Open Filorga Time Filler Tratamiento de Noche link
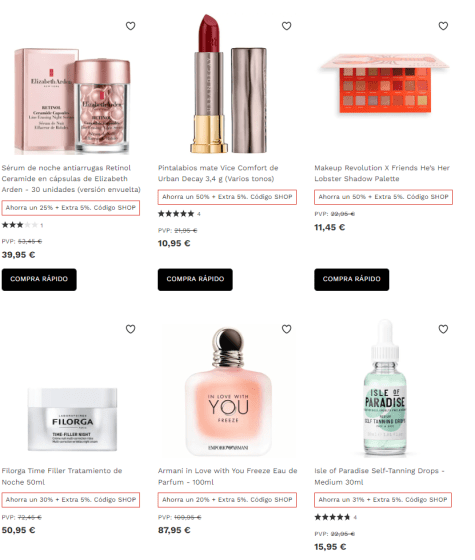475x560 pixels. (62, 476)
